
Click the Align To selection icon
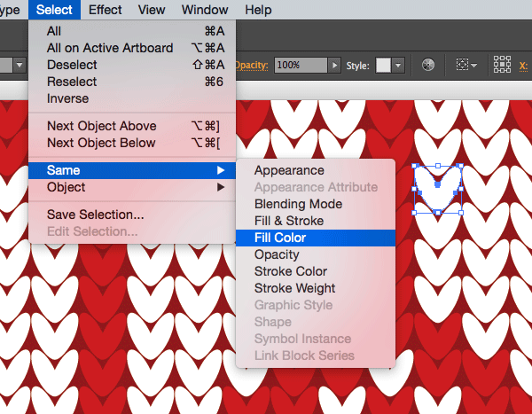(x=464, y=66)
